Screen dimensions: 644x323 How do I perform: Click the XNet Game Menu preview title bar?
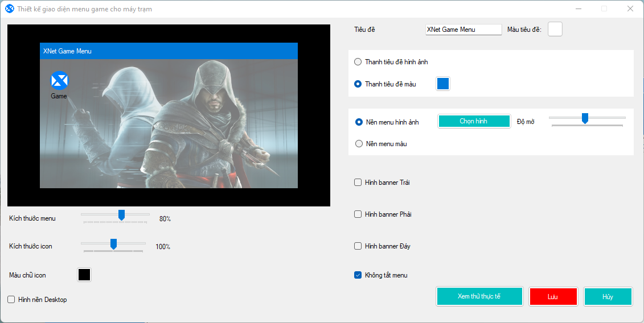[x=169, y=51]
